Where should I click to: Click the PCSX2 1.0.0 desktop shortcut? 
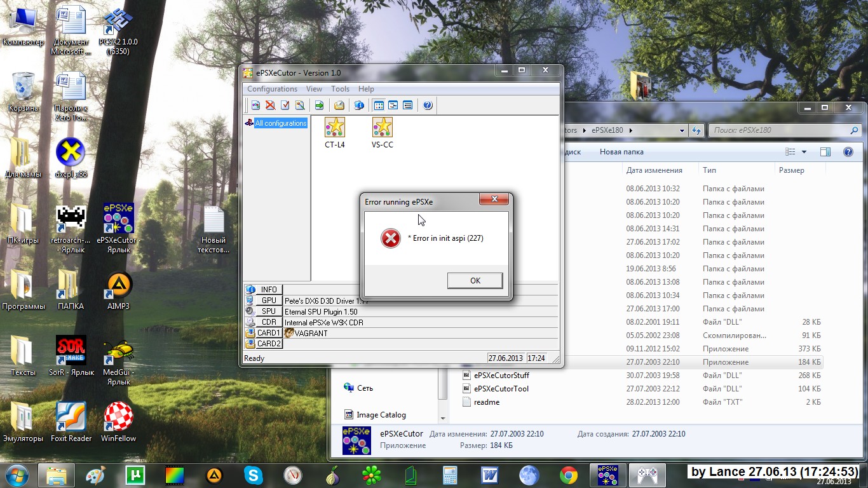click(x=118, y=30)
